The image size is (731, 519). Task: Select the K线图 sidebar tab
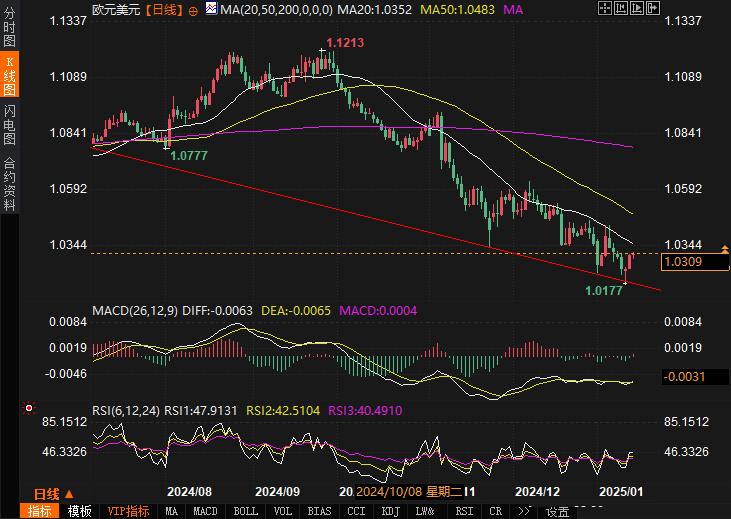pyautogui.click(x=9, y=76)
